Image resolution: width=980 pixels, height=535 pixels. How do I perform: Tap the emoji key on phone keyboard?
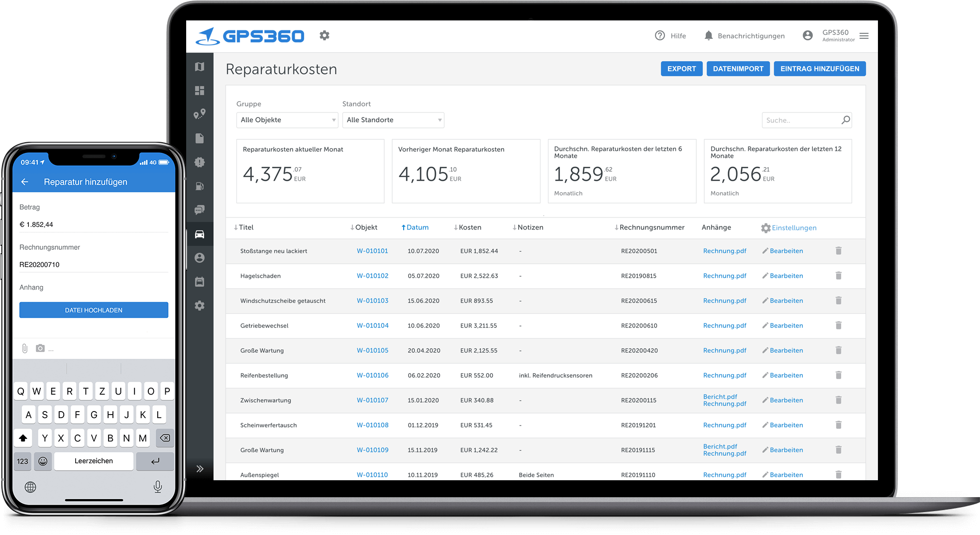point(43,461)
